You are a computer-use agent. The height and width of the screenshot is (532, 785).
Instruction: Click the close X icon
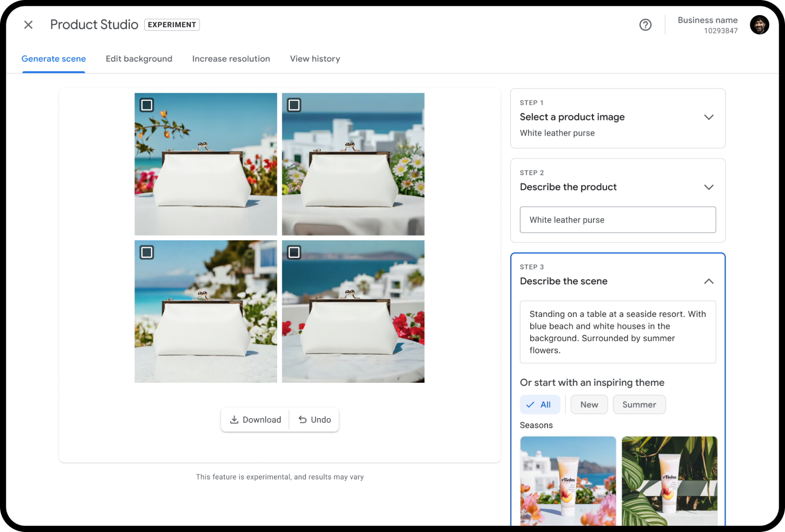click(x=28, y=25)
